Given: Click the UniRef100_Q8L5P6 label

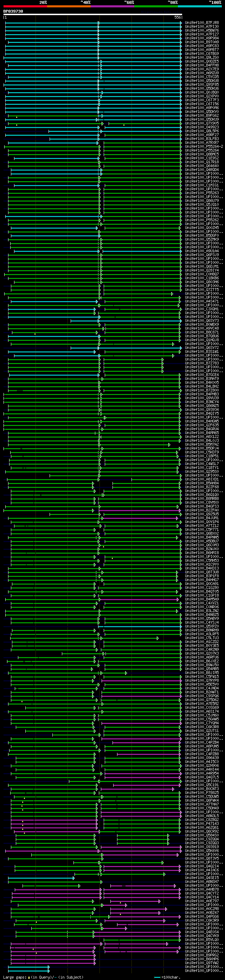Looking at the screenshot, I should tap(202, 131).
